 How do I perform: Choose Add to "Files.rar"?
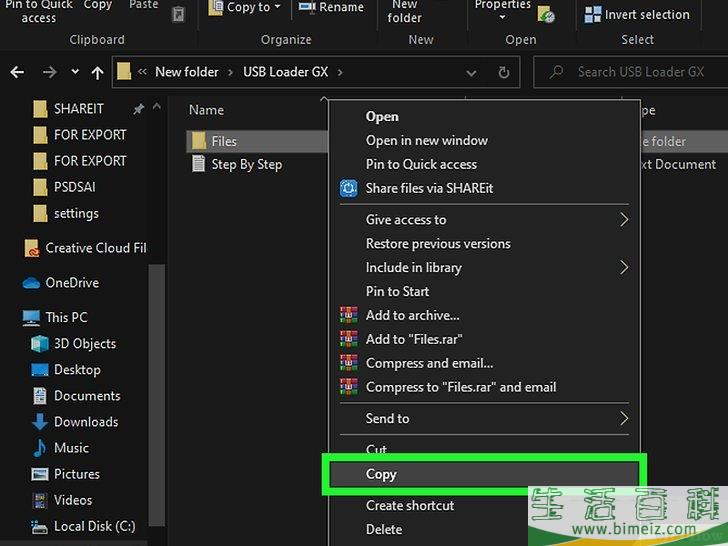coord(484,339)
